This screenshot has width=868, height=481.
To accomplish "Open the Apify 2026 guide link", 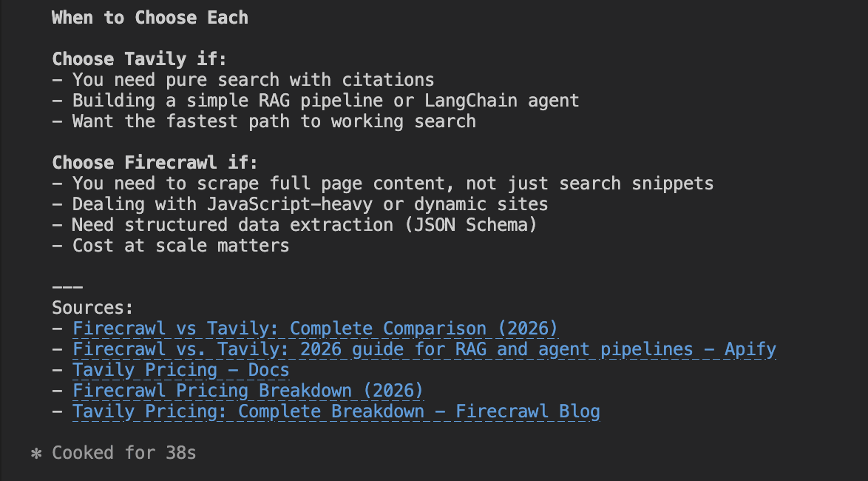I will 424,349.
